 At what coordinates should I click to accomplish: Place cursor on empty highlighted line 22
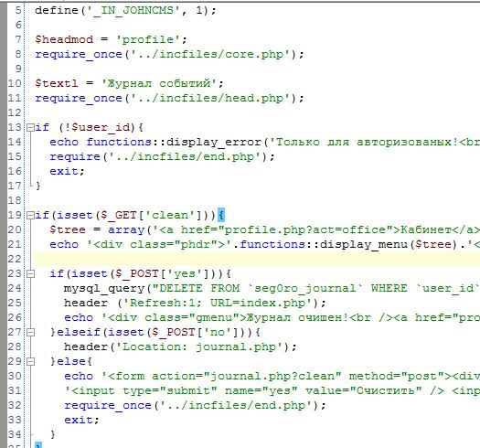tap(257, 259)
